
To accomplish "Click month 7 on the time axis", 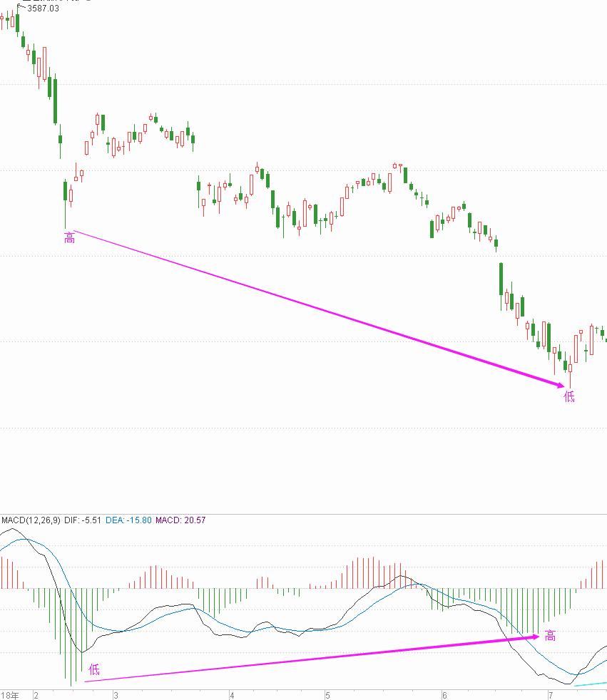I will (550, 694).
